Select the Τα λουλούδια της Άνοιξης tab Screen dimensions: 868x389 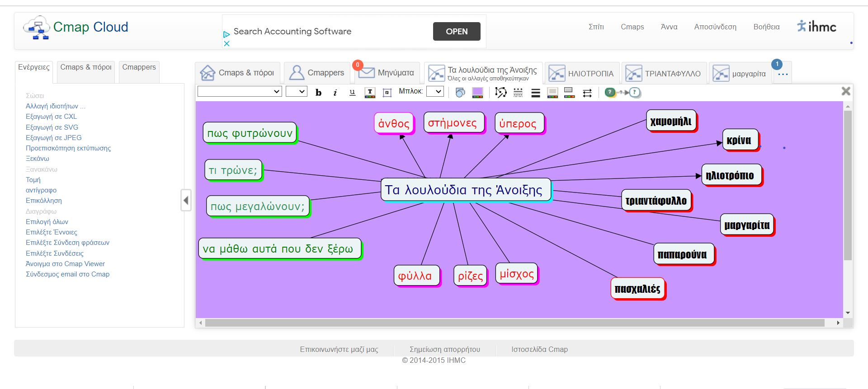pos(483,73)
